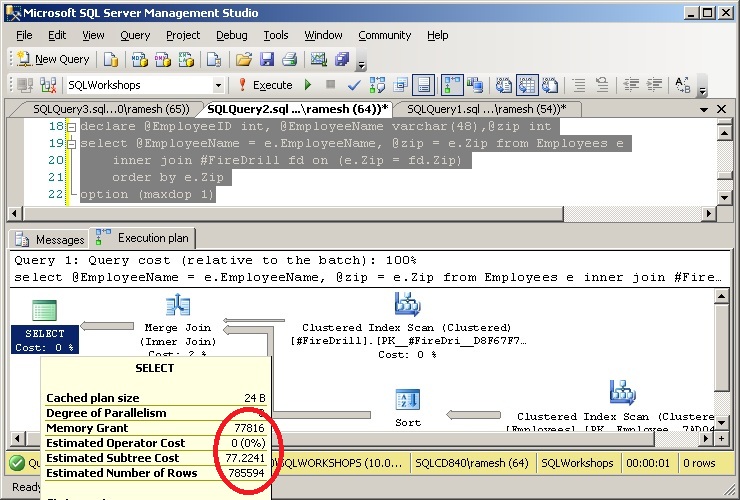The height and width of the screenshot is (500, 740).
Task: Select the Sort operator
Action: (x=408, y=409)
